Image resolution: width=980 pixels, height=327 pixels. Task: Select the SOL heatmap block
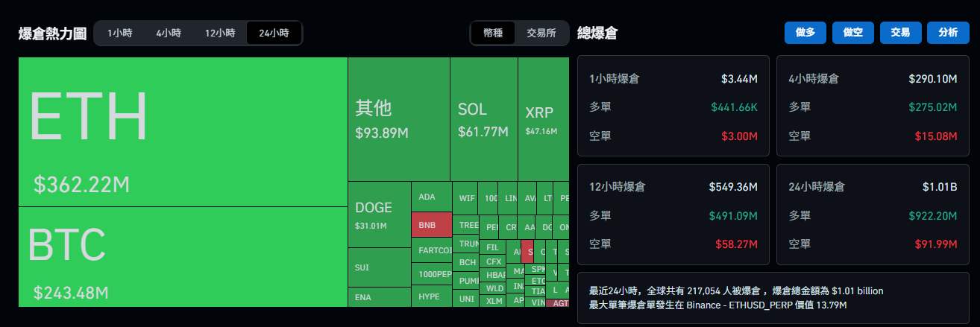[x=483, y=119]
